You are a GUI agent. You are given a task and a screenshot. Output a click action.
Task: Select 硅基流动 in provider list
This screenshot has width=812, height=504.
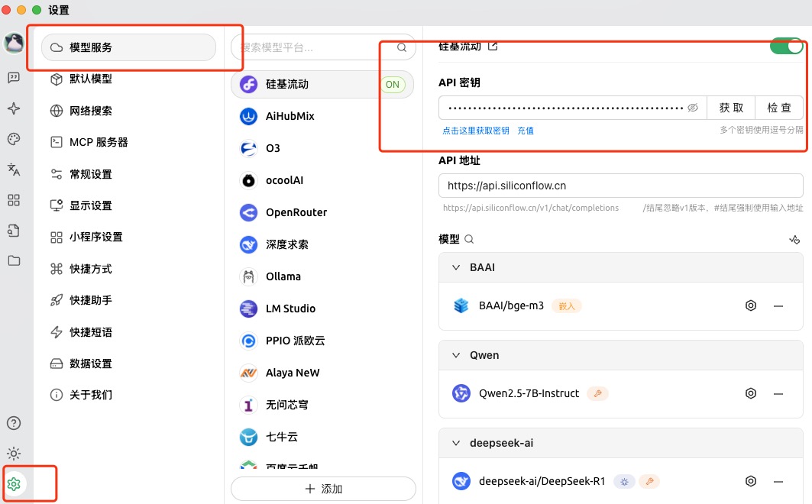[322, 84]
